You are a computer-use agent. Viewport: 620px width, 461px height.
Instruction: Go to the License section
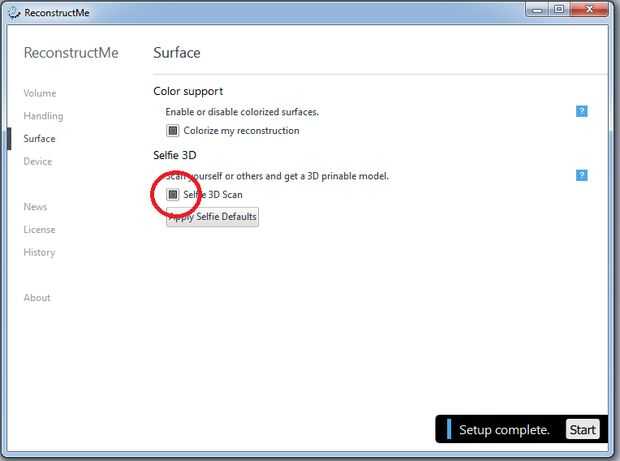tap(40, 230)
